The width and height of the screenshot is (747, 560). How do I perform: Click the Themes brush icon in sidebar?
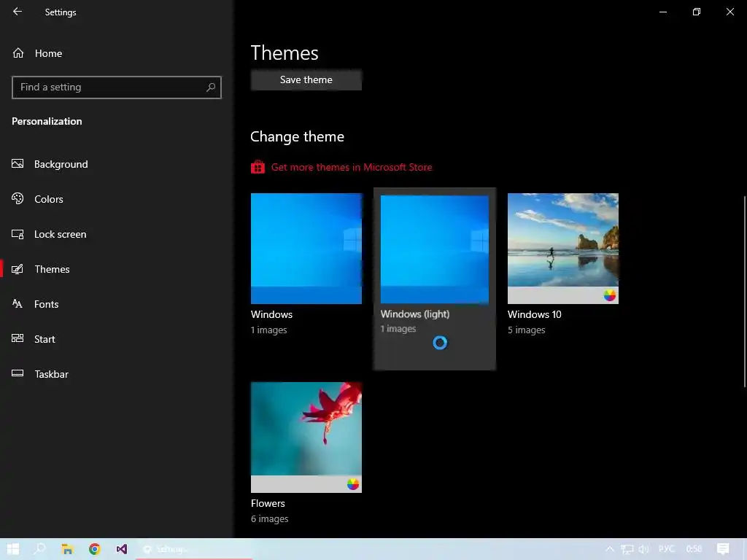(18, 269)
